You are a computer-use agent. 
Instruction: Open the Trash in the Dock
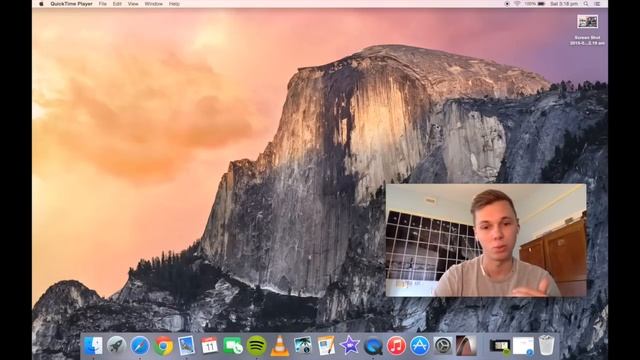coord(546,345)
